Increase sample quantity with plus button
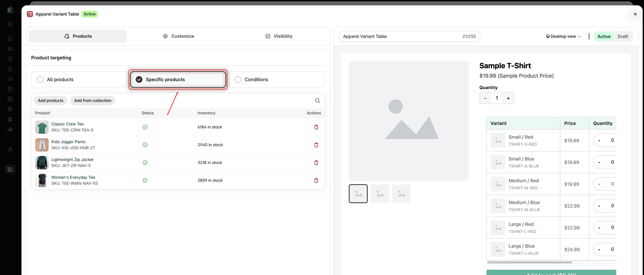 (x=508, y=98)
